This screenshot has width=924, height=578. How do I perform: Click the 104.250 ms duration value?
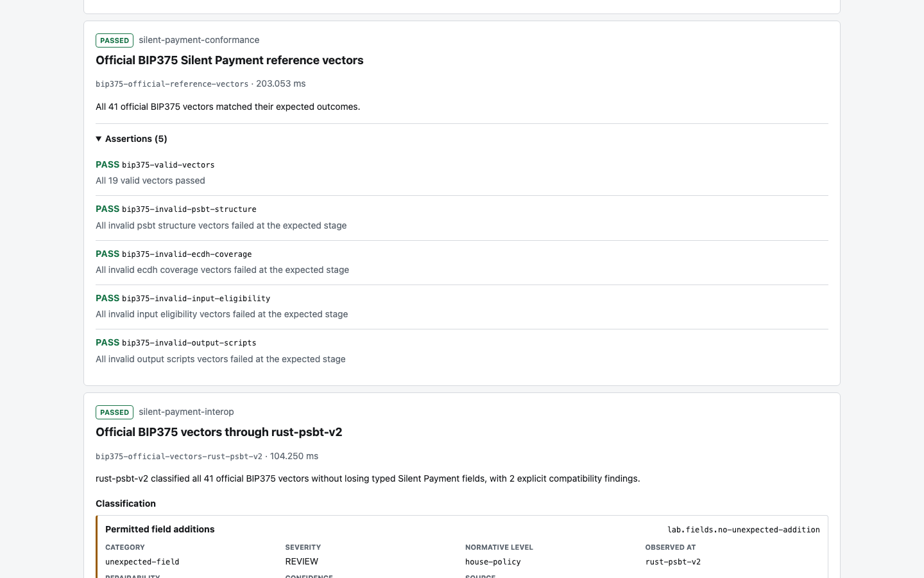click(294, 456)
